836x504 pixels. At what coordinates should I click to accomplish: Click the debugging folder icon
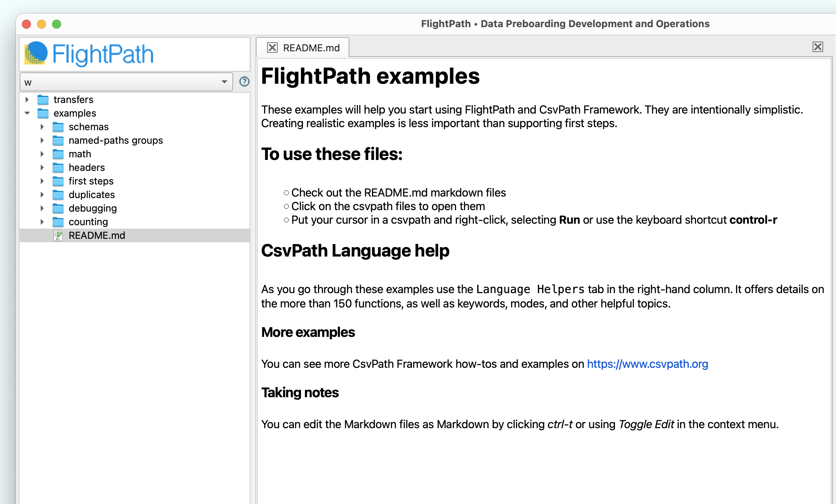[58, 208]
